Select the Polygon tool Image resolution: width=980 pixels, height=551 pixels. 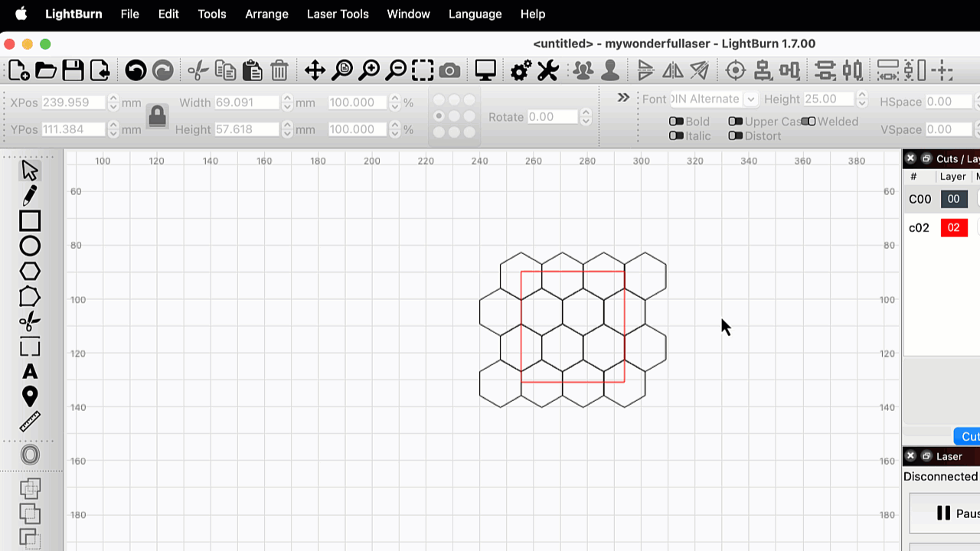[x=30, y=271]
